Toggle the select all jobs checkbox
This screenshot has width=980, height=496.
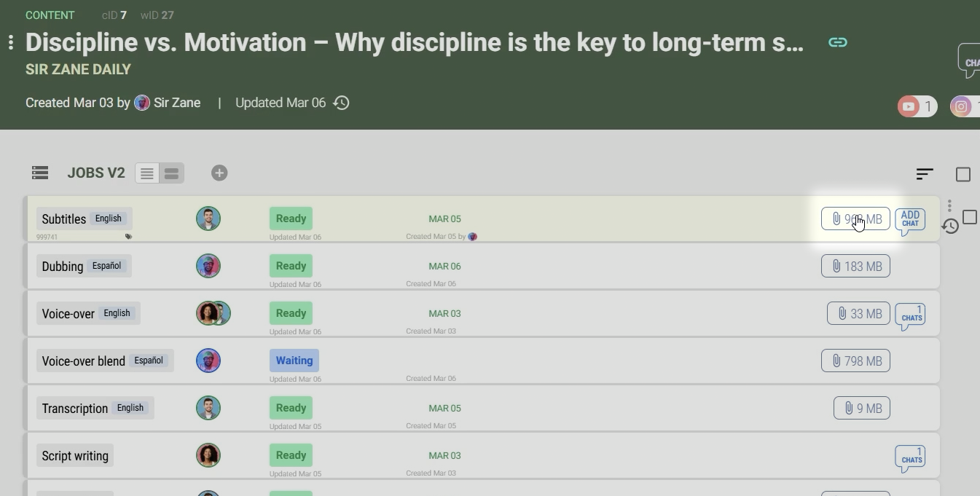[963, 174]
